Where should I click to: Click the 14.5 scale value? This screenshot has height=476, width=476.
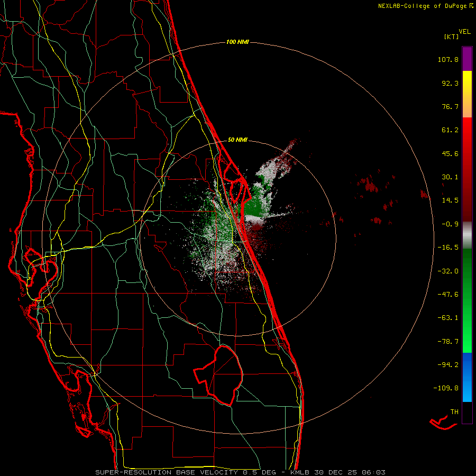450,200
